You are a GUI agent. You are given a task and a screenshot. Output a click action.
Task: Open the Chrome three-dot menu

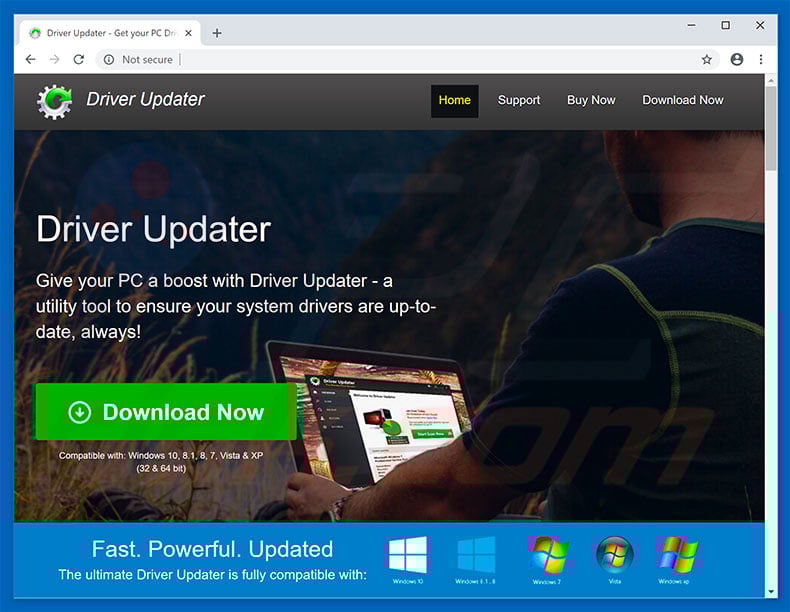(761, 59)
